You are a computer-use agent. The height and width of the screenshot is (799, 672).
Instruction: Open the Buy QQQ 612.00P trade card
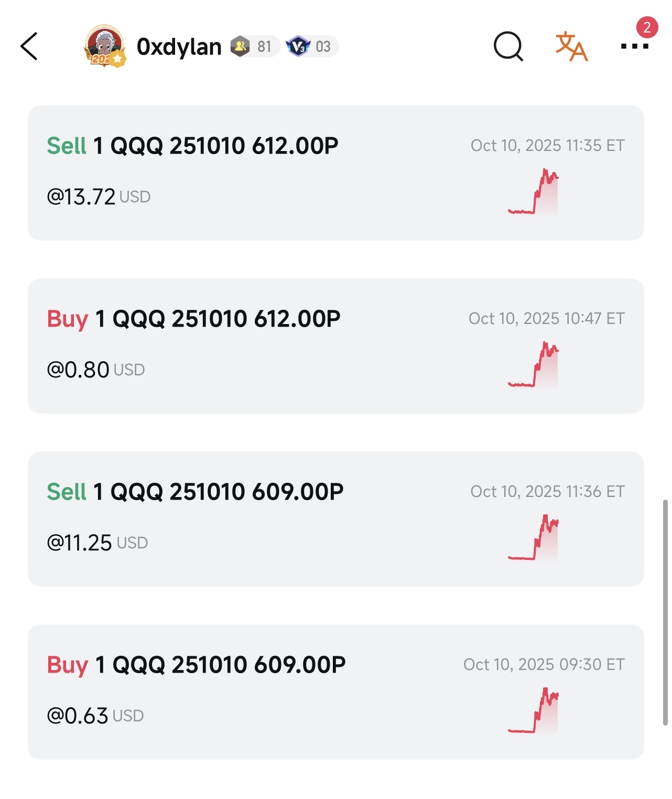pos(335,346)
